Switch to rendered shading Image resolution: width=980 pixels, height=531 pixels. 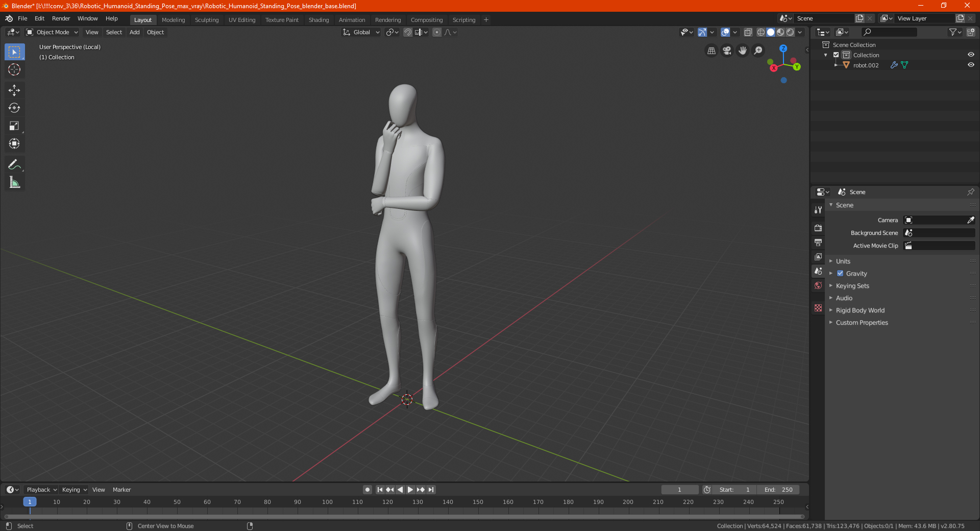pos(790,32)
